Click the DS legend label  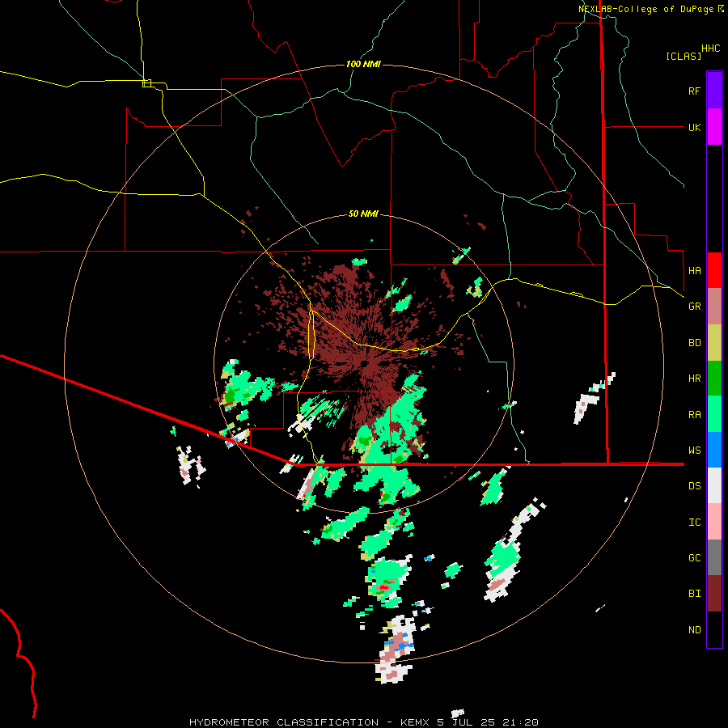point(694,486)
